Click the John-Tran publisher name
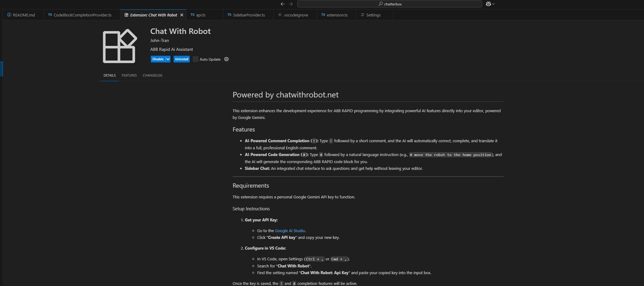Viewport: 644px width, 286px height. click(x=160, y=41)
